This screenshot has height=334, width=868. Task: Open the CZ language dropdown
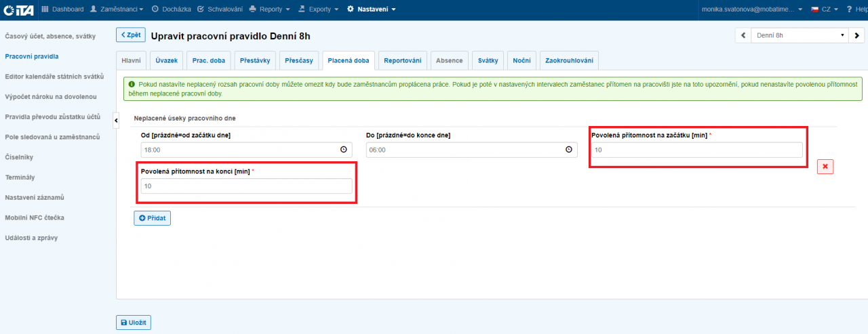coord(825,9)
